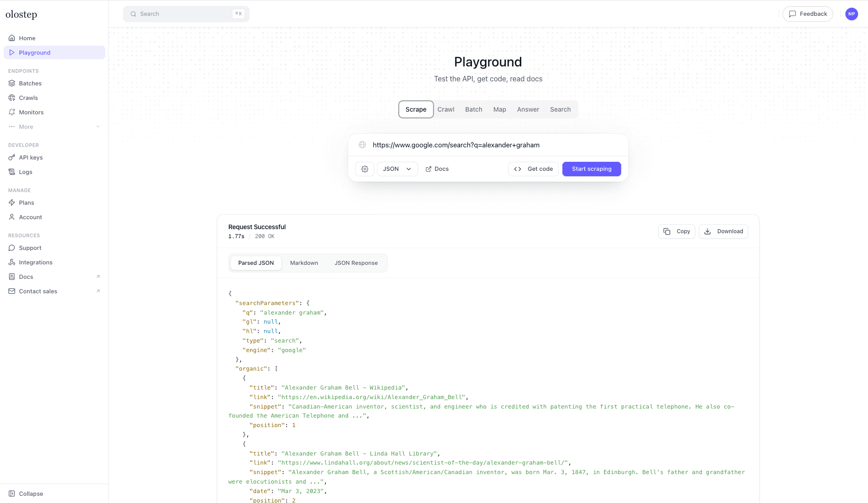Select the Scrape tab

(x=415, y=109)
